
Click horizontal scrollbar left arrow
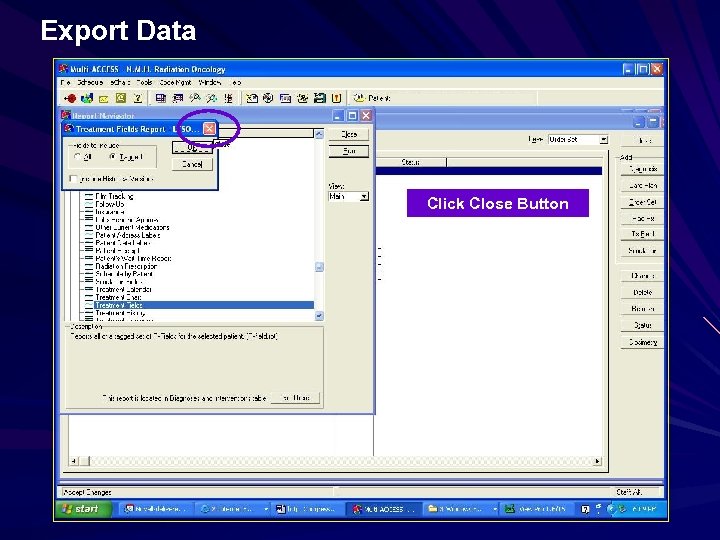coord(74,461)
